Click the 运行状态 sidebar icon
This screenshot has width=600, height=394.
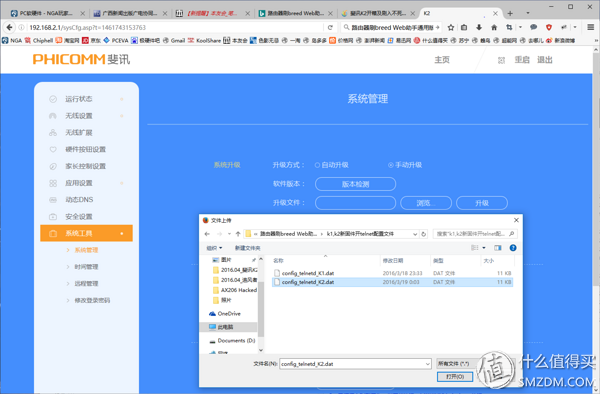click(x=53, y=99)
